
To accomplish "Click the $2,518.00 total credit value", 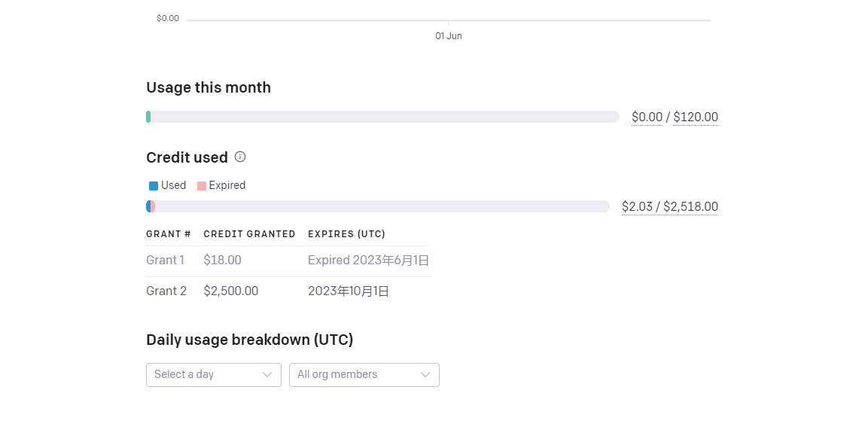I will tap(690, 206).
